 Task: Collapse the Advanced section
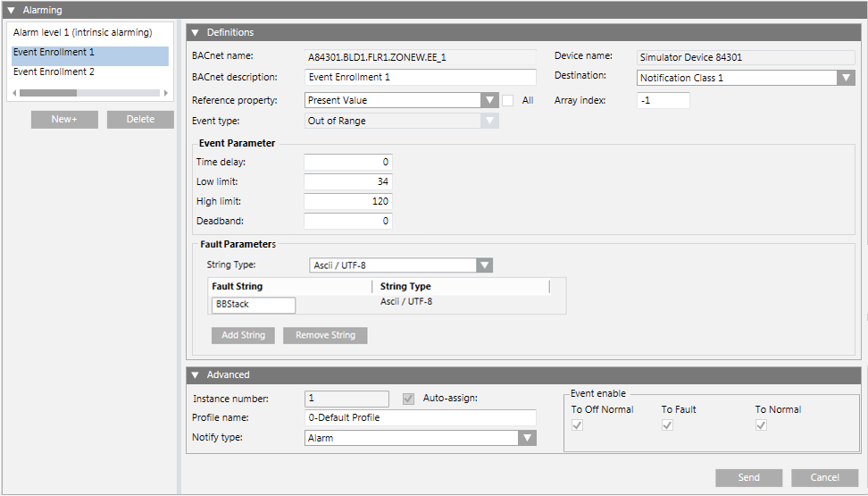point(195,374)
